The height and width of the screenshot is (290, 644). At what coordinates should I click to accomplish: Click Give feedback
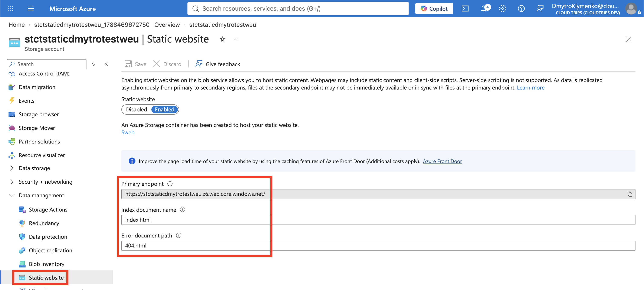click(x=217, y=64)
